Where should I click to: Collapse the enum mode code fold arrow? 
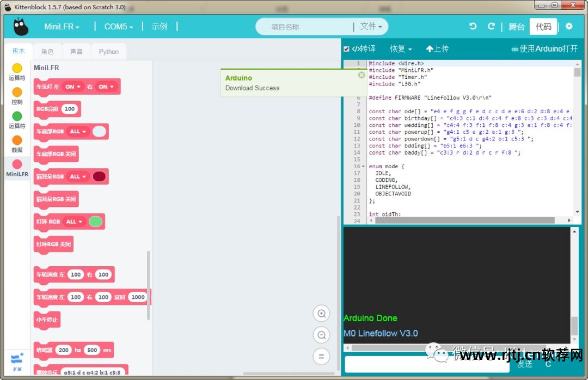(363, 166)
